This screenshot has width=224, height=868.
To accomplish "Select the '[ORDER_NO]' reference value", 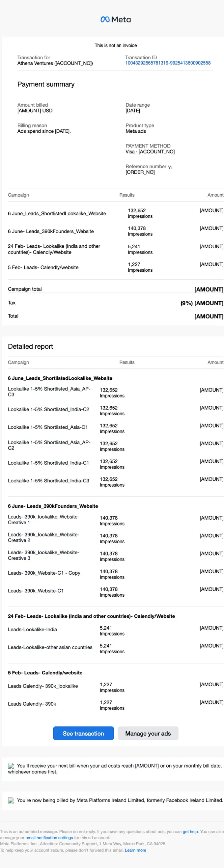I will click(x=140, y=173).
